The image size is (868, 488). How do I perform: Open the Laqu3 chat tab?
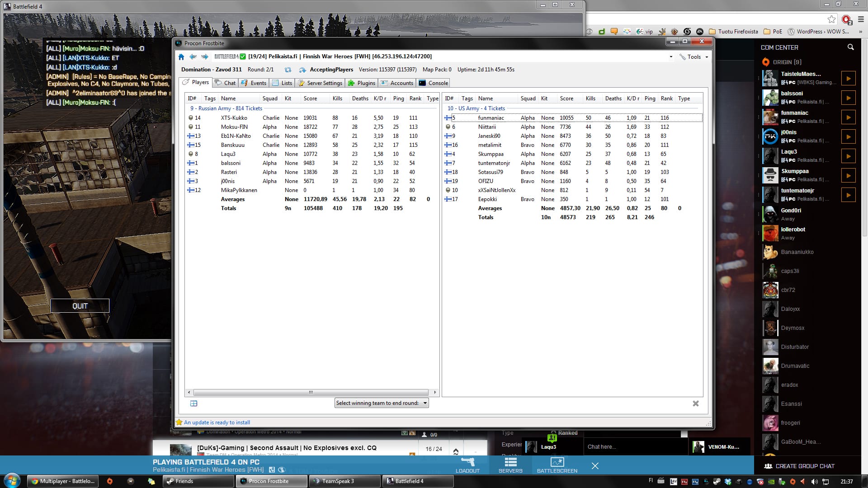[x=552, y=446]
